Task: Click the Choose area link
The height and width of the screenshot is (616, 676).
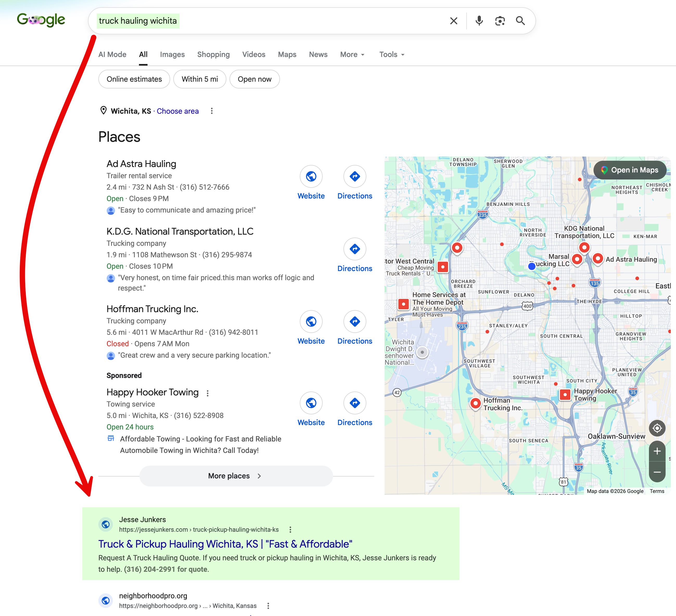Action: [x=178, y=111]
